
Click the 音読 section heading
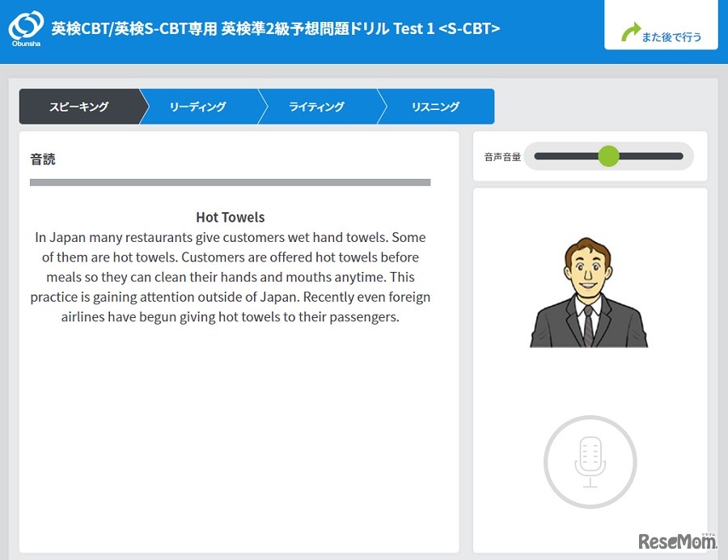click(x=43, y=159)
